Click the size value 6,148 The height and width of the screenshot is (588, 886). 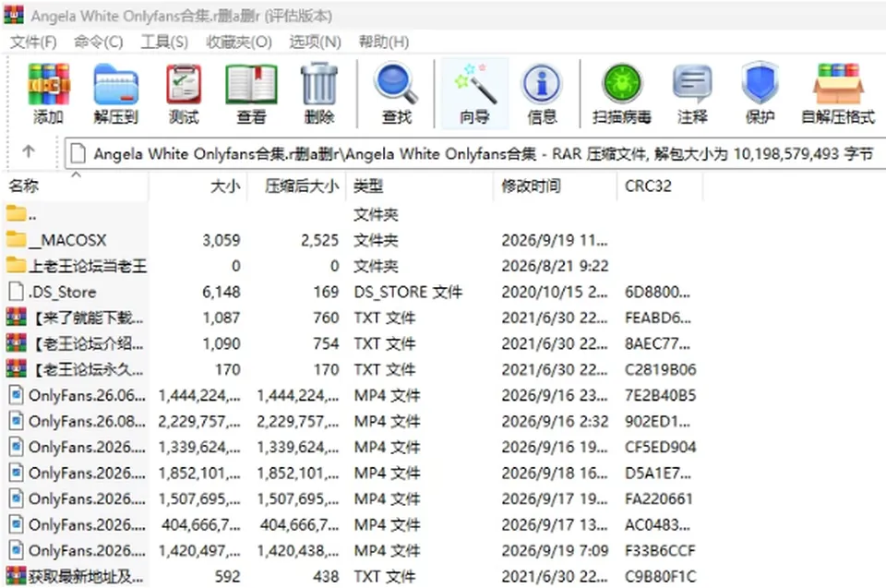[x=221, y=292]
